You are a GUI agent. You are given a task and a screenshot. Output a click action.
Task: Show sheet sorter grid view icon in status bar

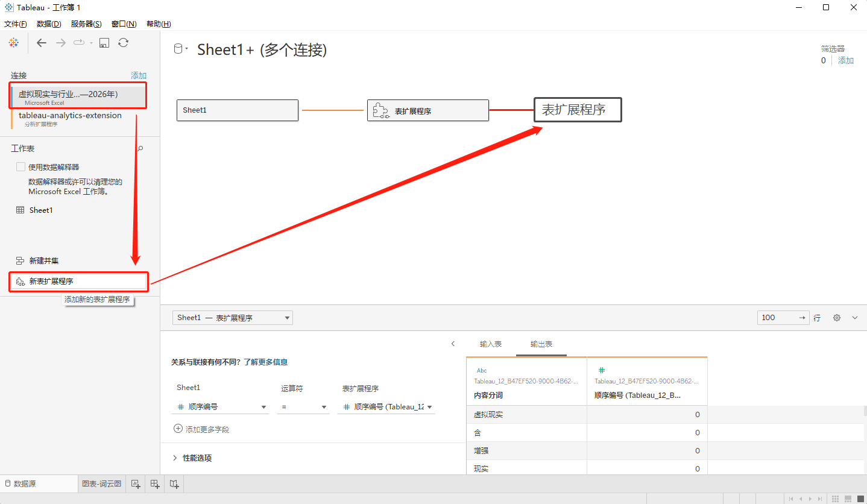[835, 499]
